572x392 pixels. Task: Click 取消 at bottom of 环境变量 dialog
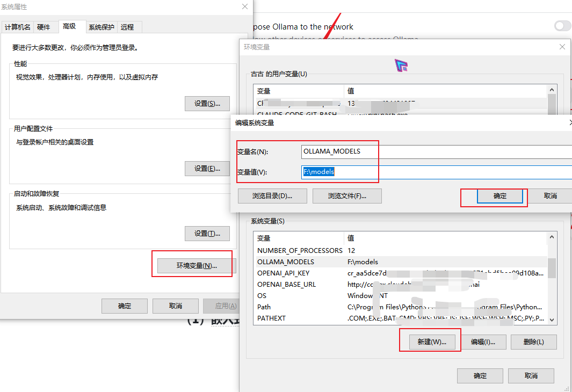click(x=531, y=375)
